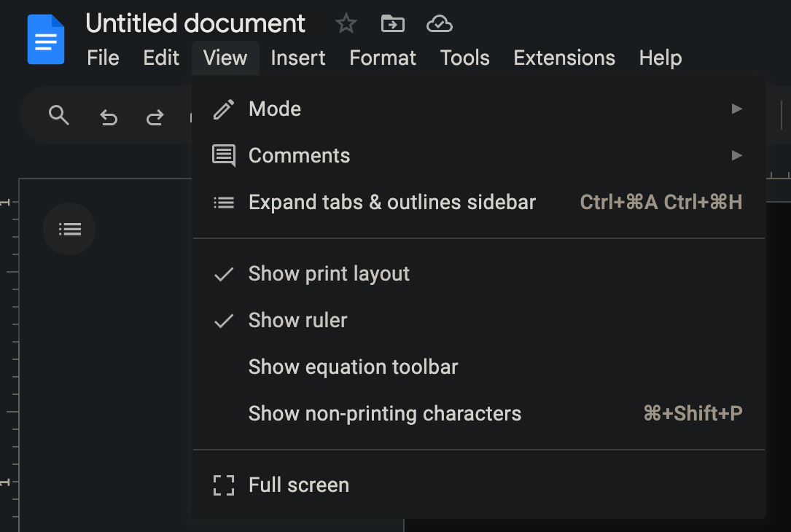791x532 pixels.
Task: Check document cloud save status
Action: tap(439, 23)
